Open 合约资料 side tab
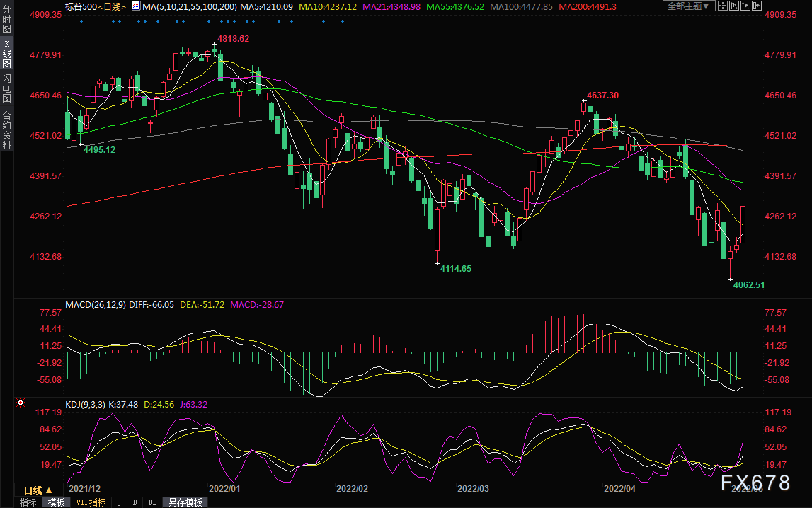 (x=6, y=129)
